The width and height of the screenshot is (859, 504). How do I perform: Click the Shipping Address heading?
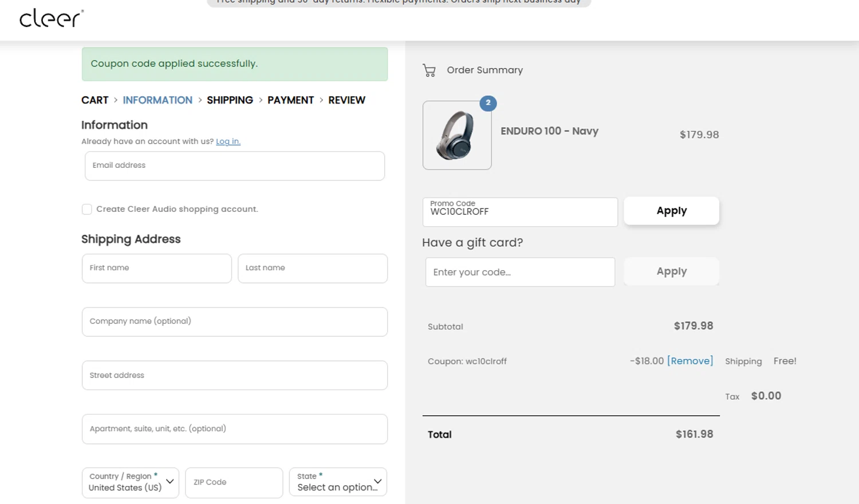[x=131, y=239]
